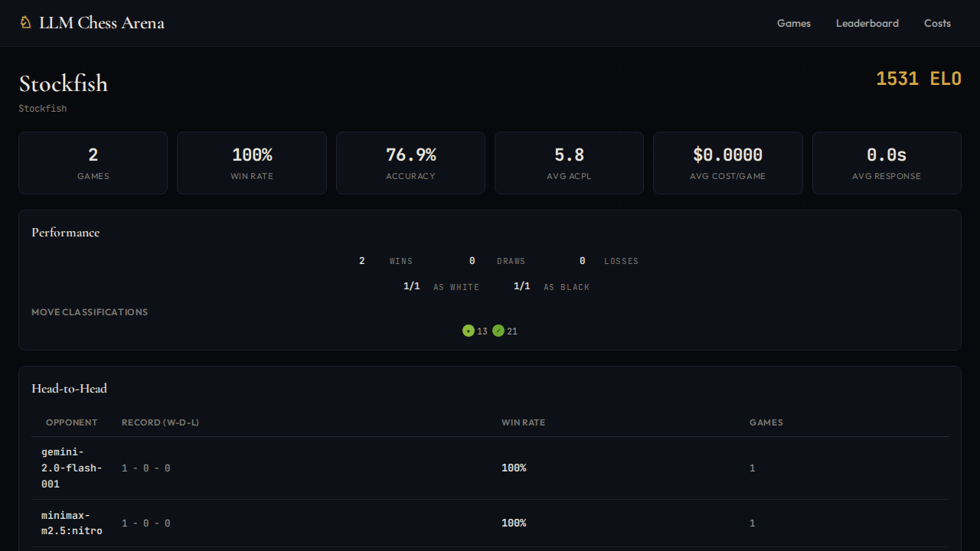
Task: Click the 1/1 As White value
Action: 412,286
